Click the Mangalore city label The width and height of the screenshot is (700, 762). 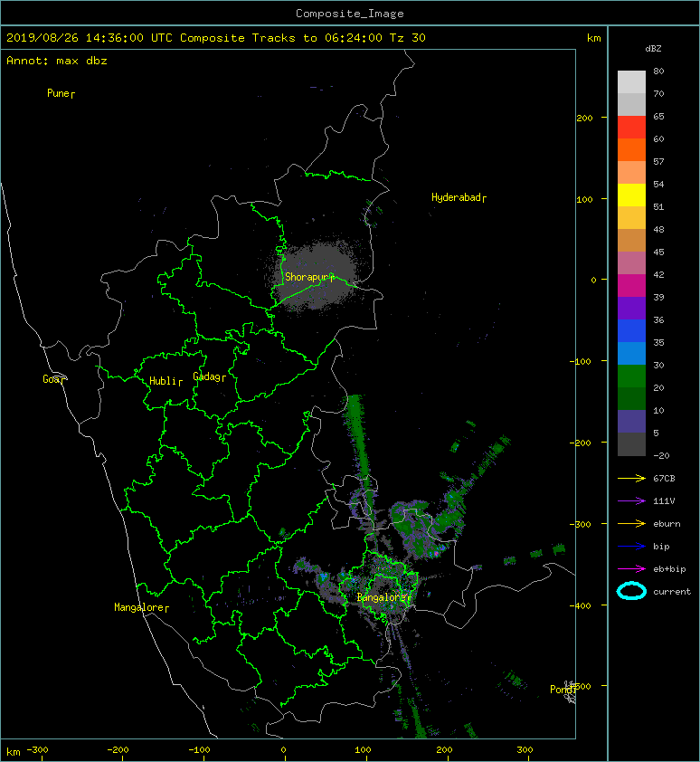click(x=139, y=607)
